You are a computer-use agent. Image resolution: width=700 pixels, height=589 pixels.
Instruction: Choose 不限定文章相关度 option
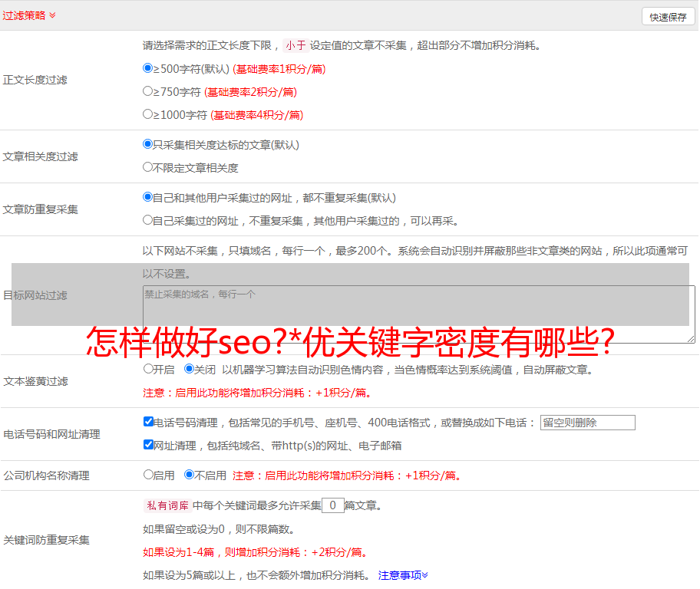(148, 167)
